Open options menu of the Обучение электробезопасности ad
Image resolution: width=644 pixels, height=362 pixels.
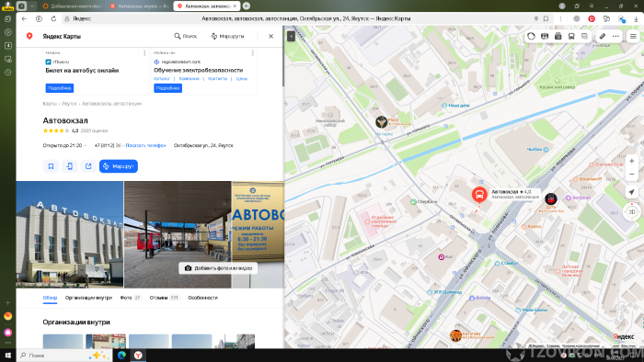pos(253,53)
